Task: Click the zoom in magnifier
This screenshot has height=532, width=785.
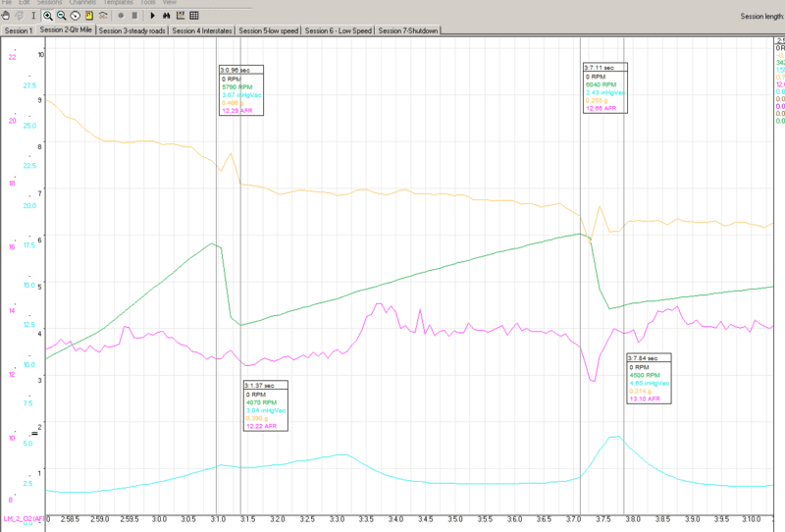Action: coord(48,16)
